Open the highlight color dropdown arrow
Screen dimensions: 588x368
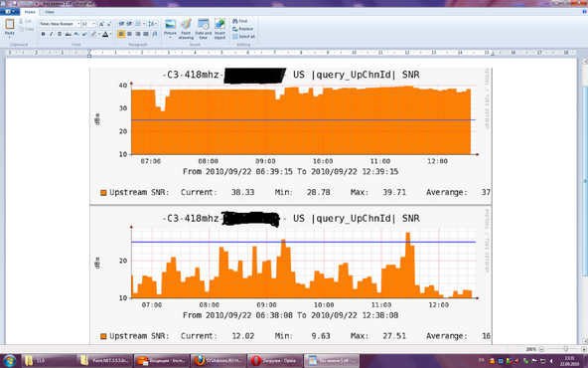[x=98, y=34]
